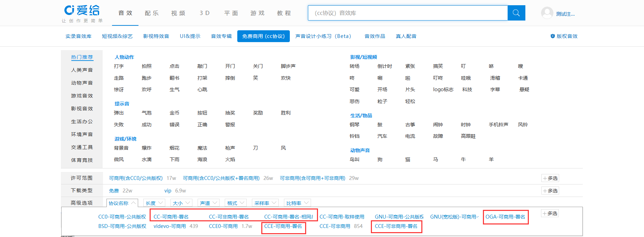This screenshot has width=644, height=237.
Task: Filter downloads by vip
Action: [x=168, y=191]
